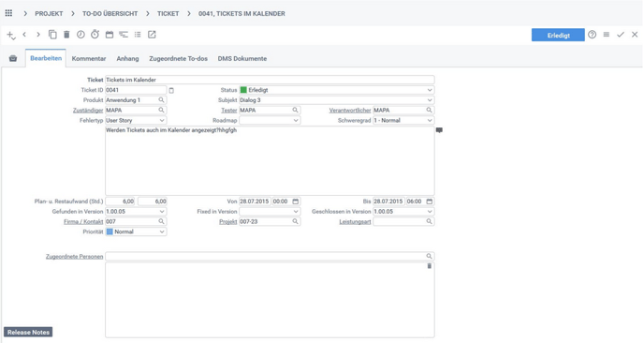This screenshot has width=644, height=343.
Task: Click the briefcase tab icon
Action: pos(13,58)
